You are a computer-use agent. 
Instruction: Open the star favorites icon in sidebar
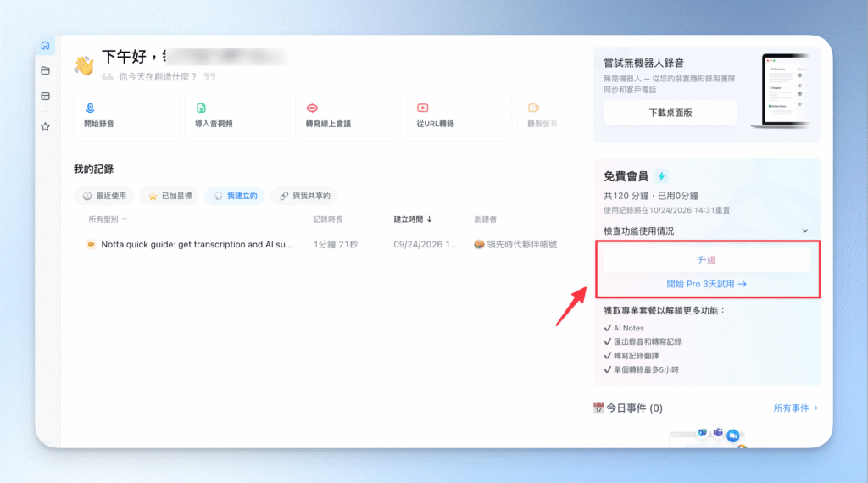[46, 127]
